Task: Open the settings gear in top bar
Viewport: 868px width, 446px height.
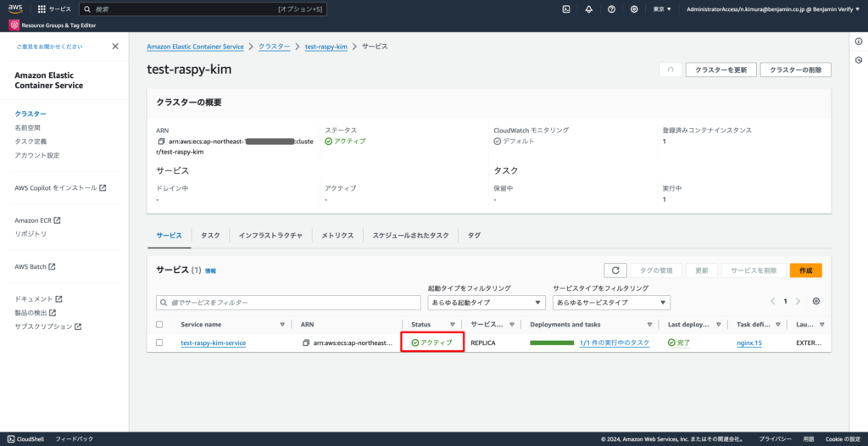Action: point(634,8)
